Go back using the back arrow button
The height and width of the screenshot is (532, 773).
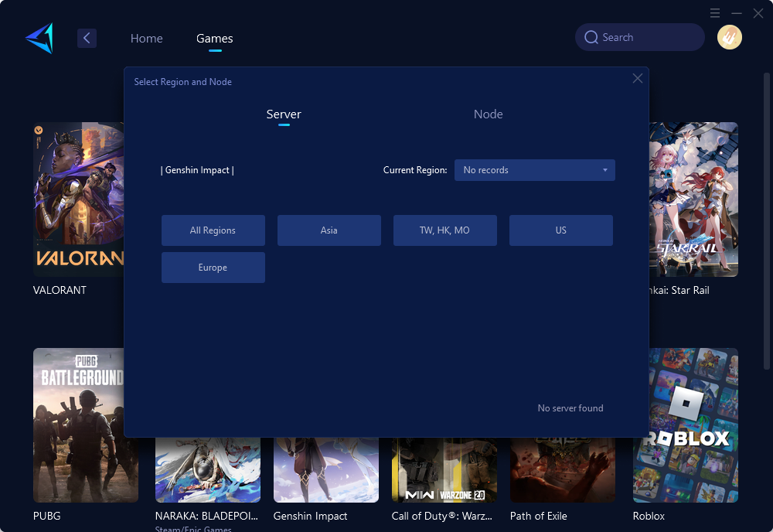(87, 38)
